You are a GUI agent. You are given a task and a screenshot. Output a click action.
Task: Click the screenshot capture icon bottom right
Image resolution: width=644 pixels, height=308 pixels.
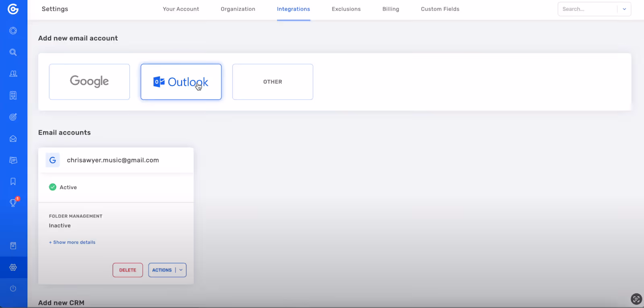636,299
